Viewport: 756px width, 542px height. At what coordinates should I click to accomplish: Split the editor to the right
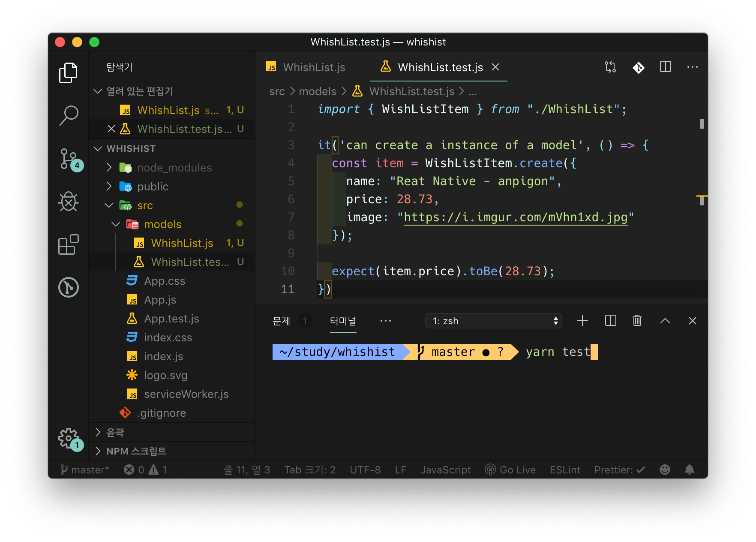666,67
